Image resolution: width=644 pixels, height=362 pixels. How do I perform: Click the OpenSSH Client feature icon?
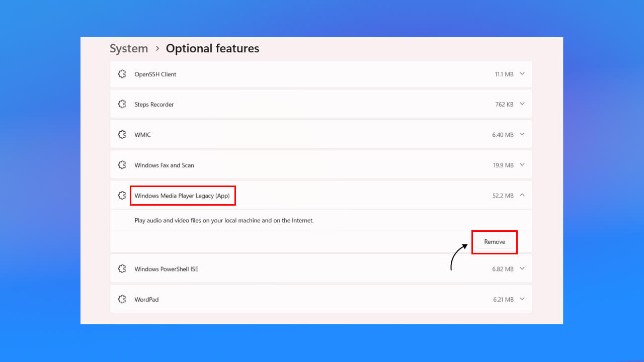[122, 74]
